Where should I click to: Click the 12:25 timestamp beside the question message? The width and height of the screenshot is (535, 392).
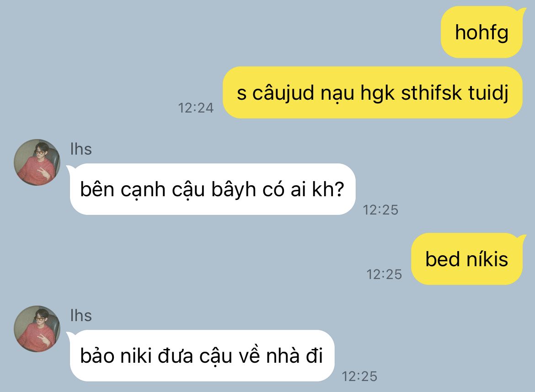pos(380,210)
